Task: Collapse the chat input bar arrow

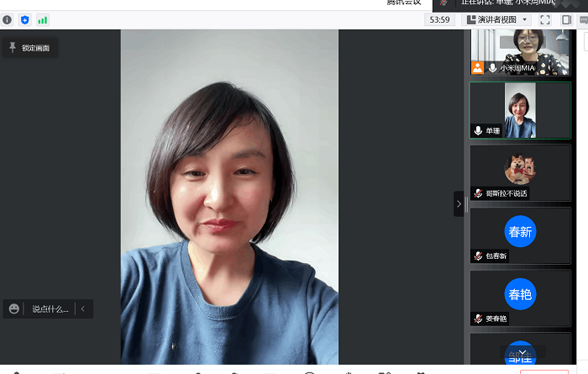Action: tap(82, 309)
